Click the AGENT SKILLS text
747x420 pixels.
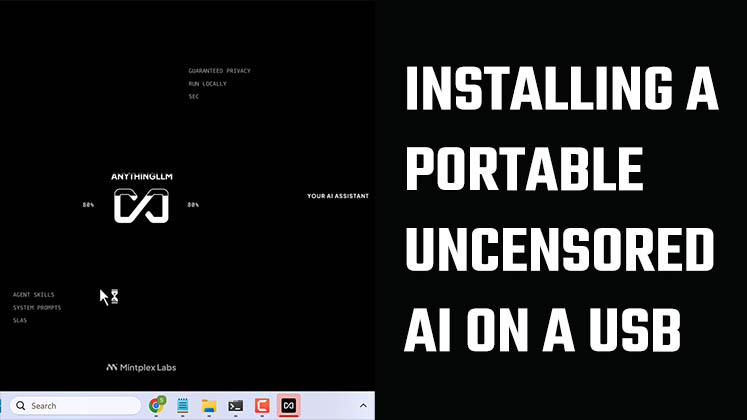[33, 295]
